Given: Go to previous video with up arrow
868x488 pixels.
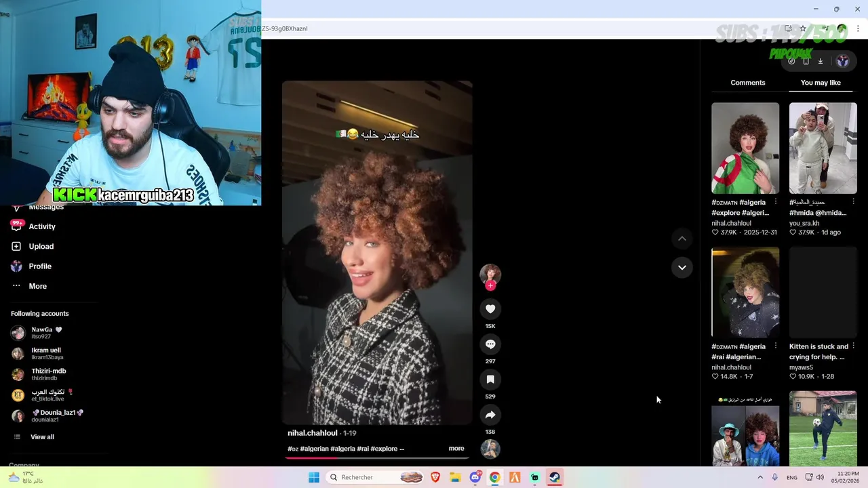Looking at the screenshot, I should (x=682, y=239).
